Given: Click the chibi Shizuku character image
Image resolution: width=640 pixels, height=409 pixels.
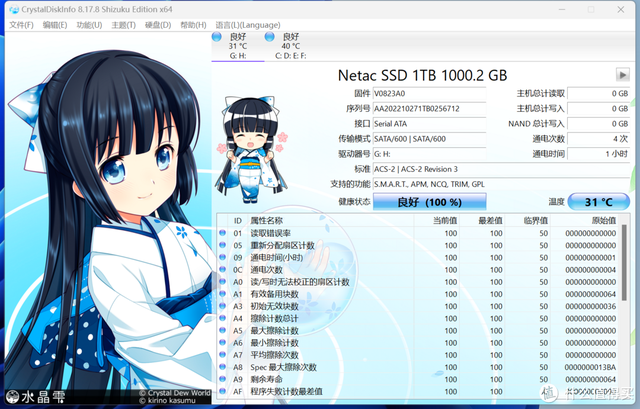Looking at the screenshot, I should pyautogui.click(x=252, y=149).
